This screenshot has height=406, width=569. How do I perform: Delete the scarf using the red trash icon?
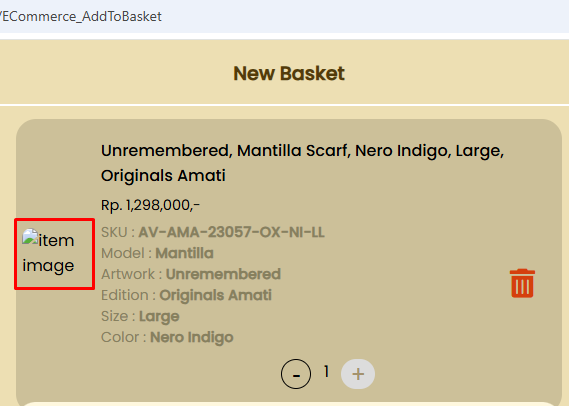[x=522, y=283]
